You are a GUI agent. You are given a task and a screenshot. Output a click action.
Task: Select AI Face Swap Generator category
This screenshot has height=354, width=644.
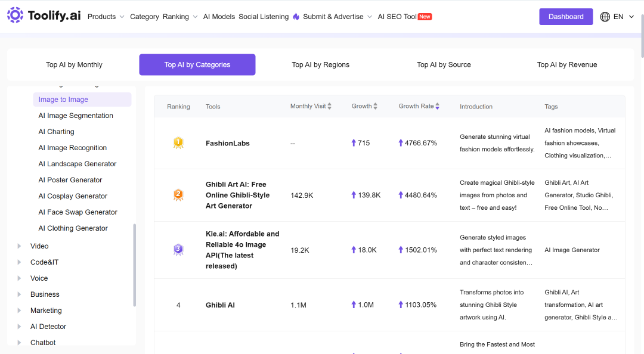tap(78, 212)
